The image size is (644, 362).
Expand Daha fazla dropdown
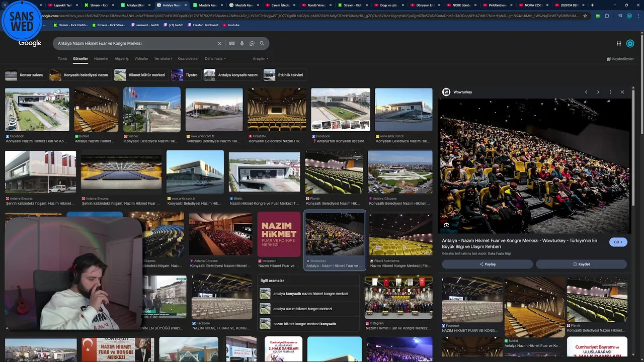215,59
